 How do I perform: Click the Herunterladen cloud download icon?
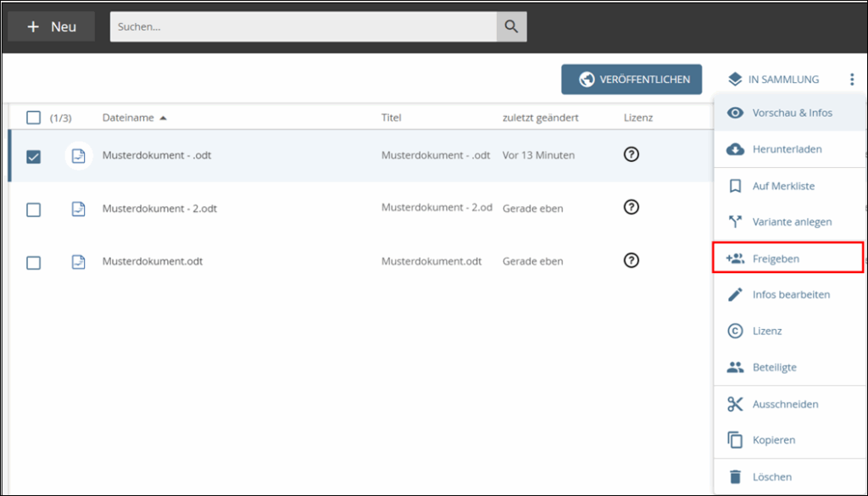click(x=735, y=149)
